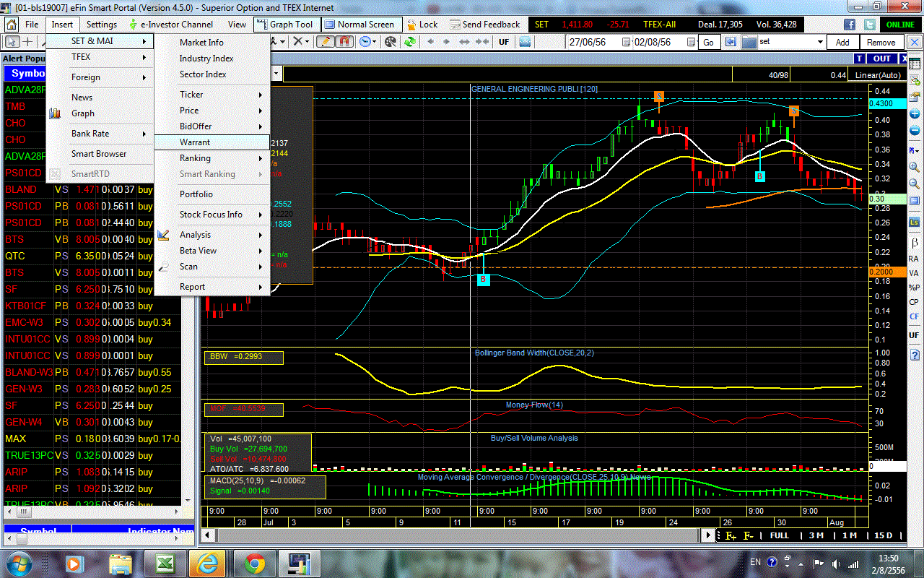Set chart range to 3 M

click(816, 535)
